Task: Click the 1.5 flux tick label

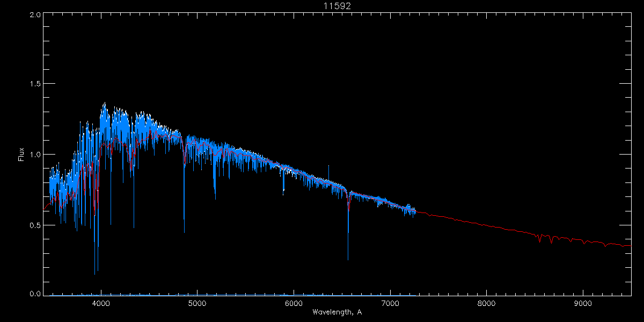Action: point(35,84)
